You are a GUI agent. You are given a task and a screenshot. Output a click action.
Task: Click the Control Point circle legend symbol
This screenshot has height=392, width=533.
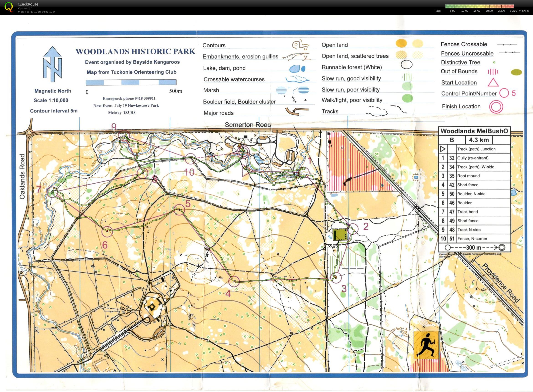click(504, 93)
